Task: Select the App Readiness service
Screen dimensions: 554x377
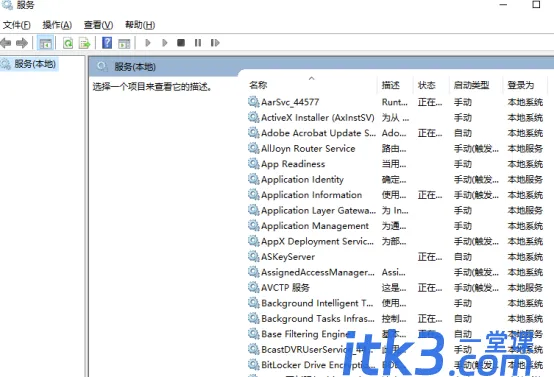Action: point(395,164)
